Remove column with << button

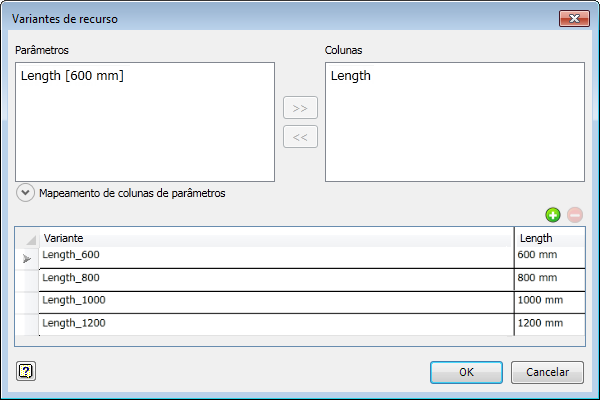pyautogui.click(x=300, y=137)
